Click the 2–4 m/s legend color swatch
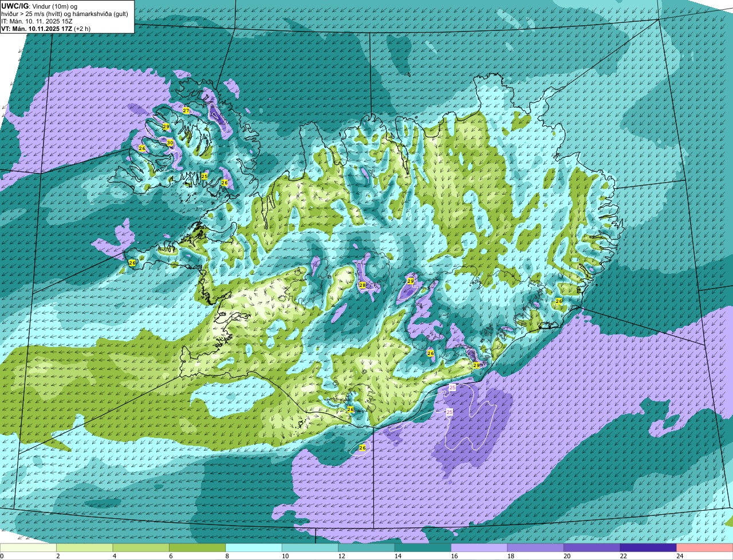733x560 pixels. (85, 547)
